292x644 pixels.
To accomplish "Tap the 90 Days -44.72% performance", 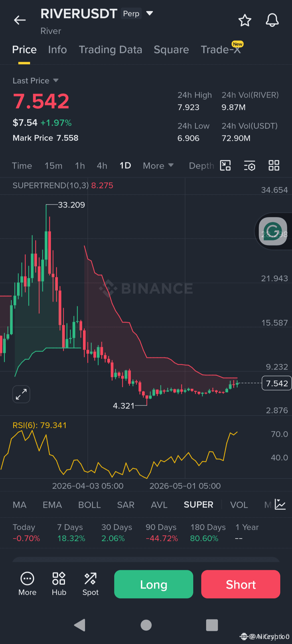I will [x=162, y=533].
